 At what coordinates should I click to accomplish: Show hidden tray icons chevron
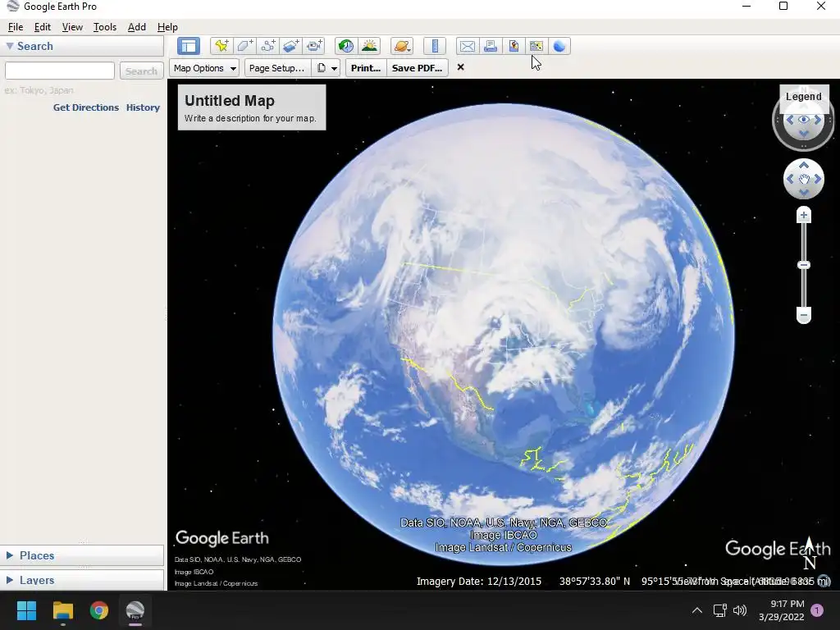click(697, 610)
